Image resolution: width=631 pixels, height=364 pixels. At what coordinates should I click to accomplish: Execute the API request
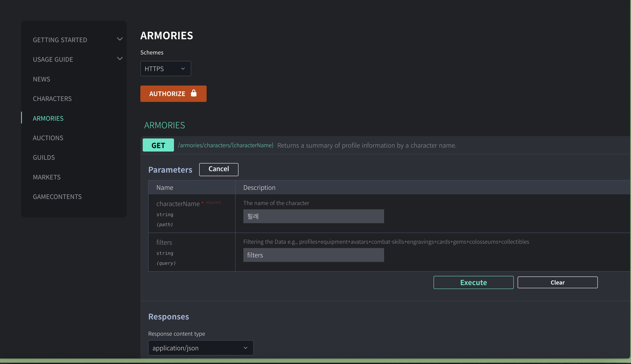pos(473,283)
